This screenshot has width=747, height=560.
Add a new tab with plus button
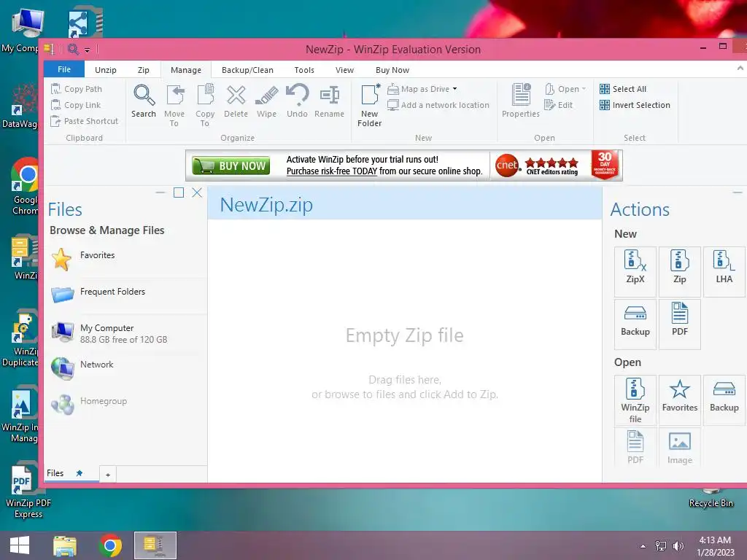(108, 475)
